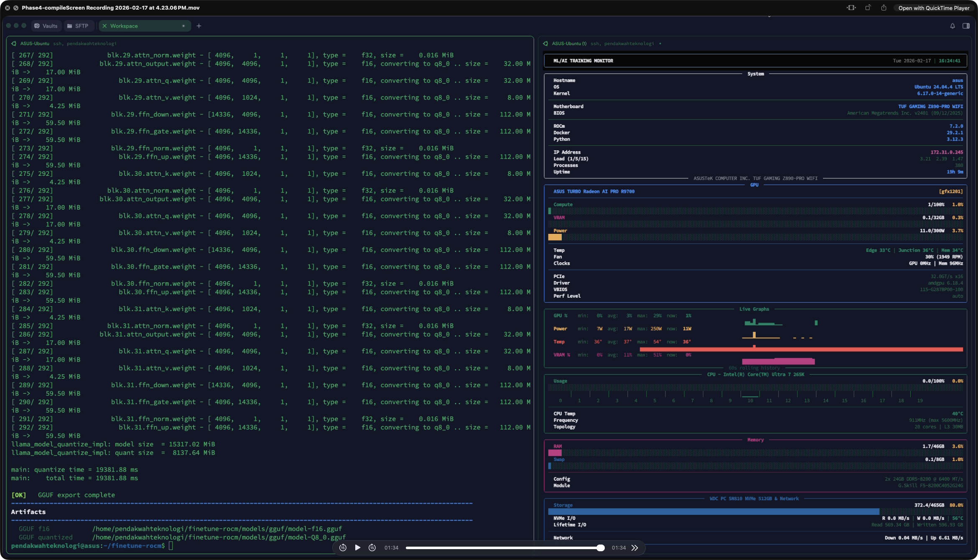The width and height of the screenshot is (978, 560).
Task: Skip backward 15 seconds in the playback bar
Action: 343,547
